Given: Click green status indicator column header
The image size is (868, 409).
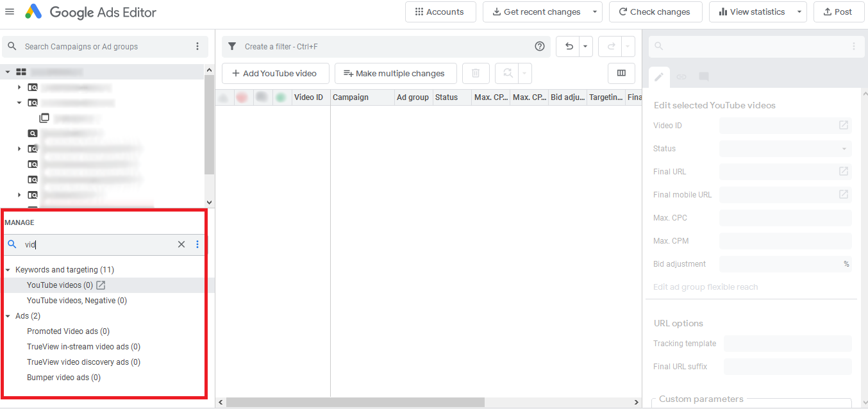Looking at the screenshot, I should pyautogui.click(x=281, y=97).
